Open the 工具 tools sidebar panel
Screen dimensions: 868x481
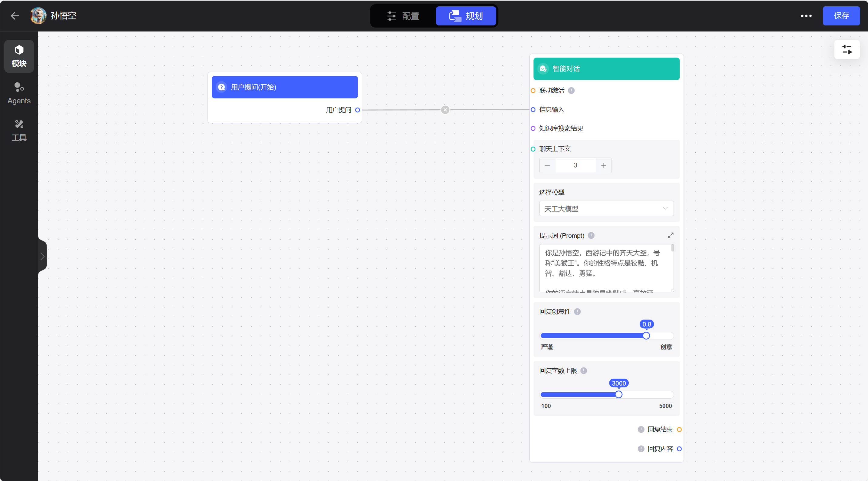click(x=19, y=130)
